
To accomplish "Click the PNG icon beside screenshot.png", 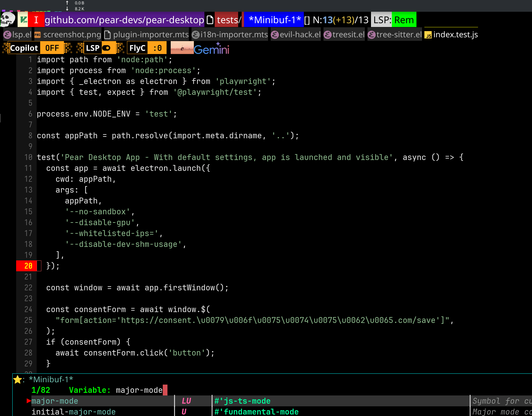I will (38, 35).
